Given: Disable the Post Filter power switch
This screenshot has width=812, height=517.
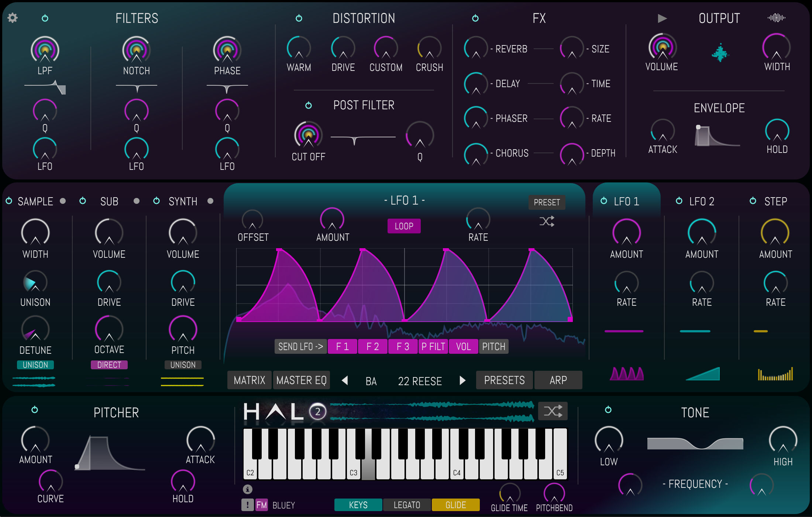Looking at the screenshot, I should click(309, 106).
